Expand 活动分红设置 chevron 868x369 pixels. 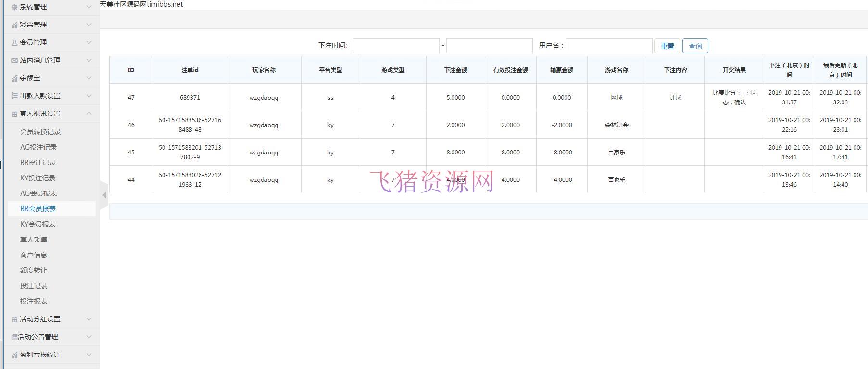coord(89,319)
